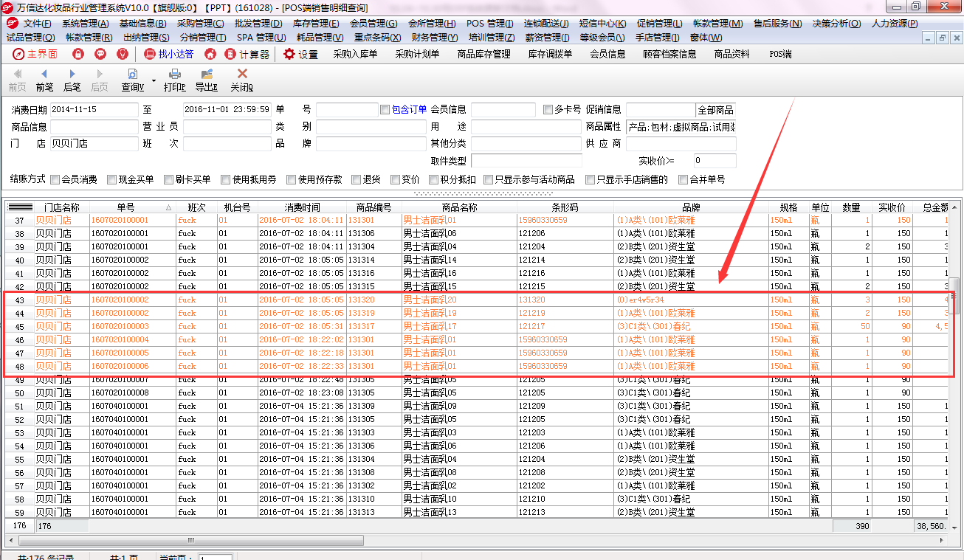Click the application logo in the title bar
Viewport: 964px width, 560px height.
[9, 7]
